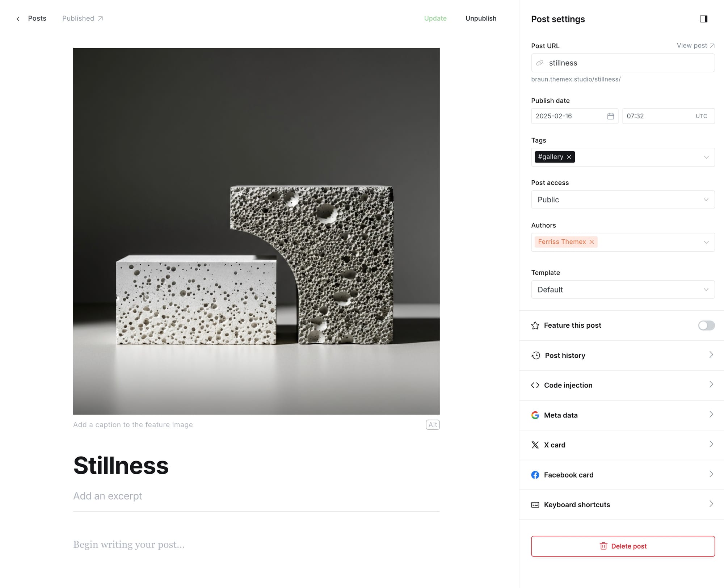The height and width of the screenshot is (588, 724).
Task: Remove the #gallery tag
Action: point(569,157)
